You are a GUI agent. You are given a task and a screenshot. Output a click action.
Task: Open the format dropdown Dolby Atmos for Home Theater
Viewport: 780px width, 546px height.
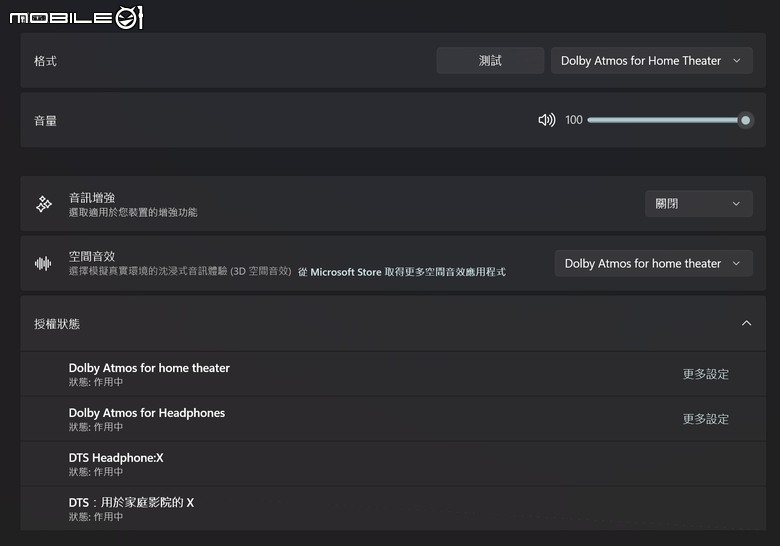[651, 61]
